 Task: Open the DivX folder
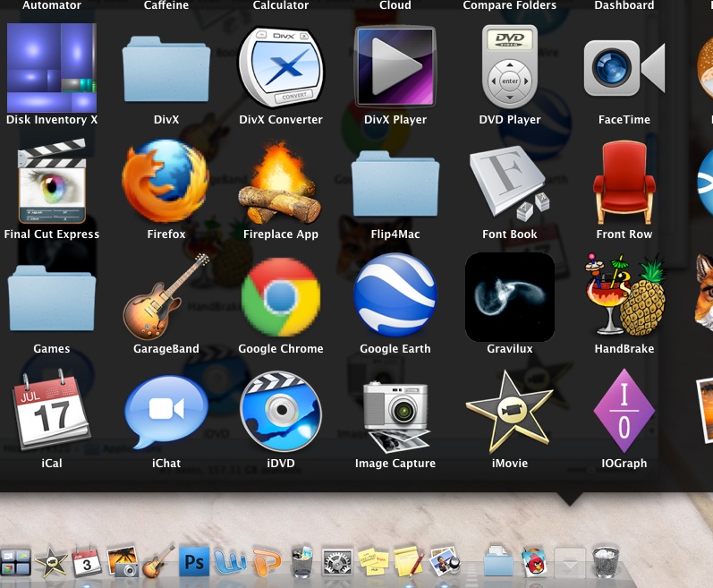[166, 69]
